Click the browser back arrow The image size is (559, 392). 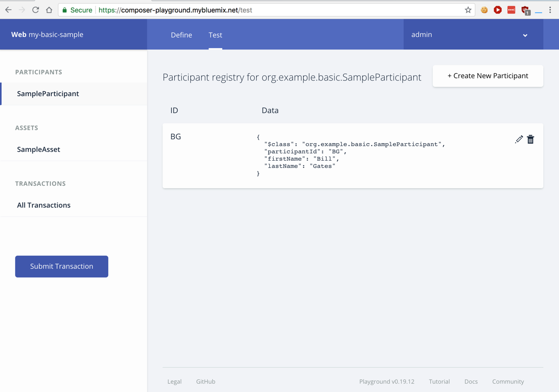[x=8, y=10]
